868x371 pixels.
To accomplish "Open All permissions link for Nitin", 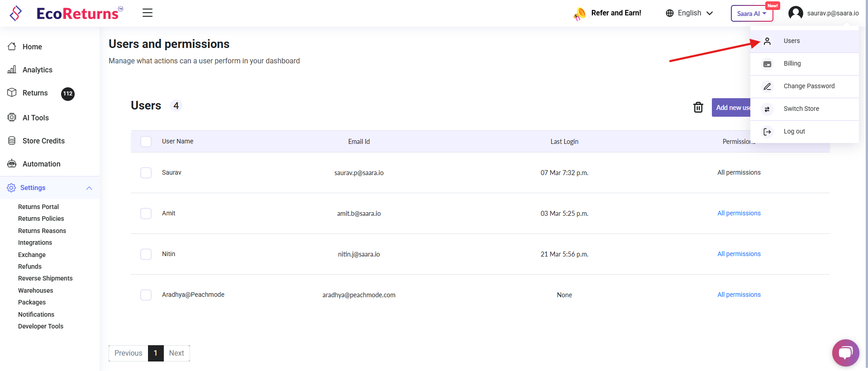I will point(739,254).
